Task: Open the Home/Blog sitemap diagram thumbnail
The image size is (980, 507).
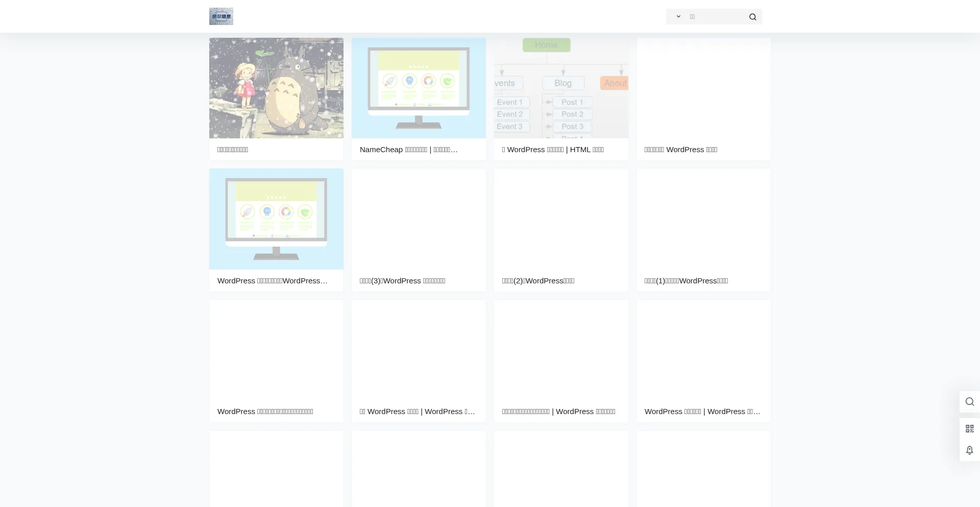Action: 561,88
